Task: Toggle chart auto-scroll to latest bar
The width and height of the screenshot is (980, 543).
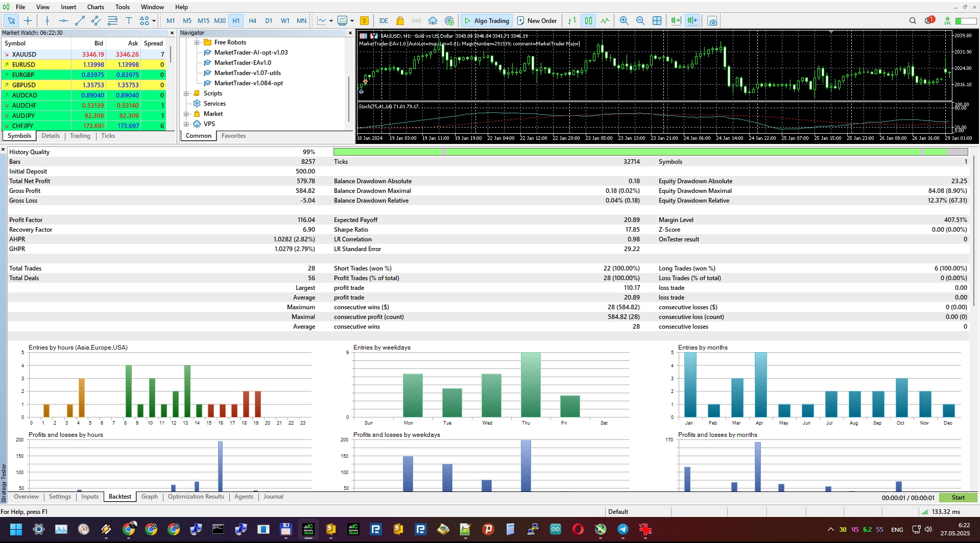Action: pos(676,21)
